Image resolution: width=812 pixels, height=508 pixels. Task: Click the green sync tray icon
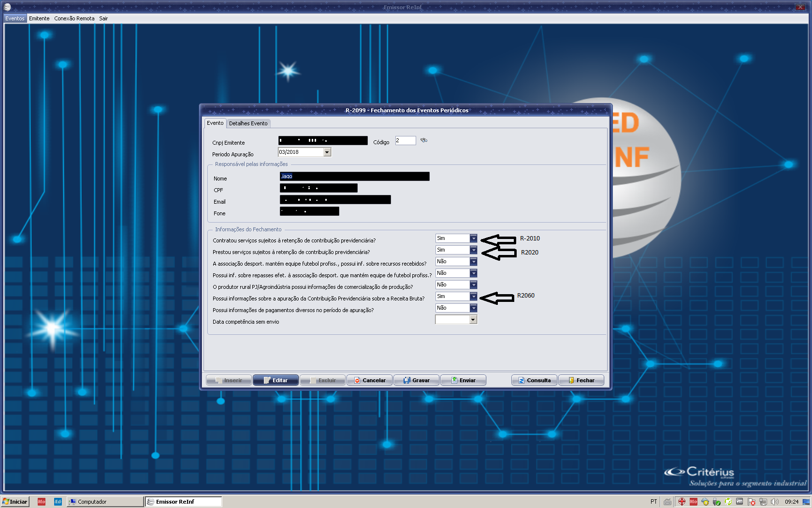728,502
